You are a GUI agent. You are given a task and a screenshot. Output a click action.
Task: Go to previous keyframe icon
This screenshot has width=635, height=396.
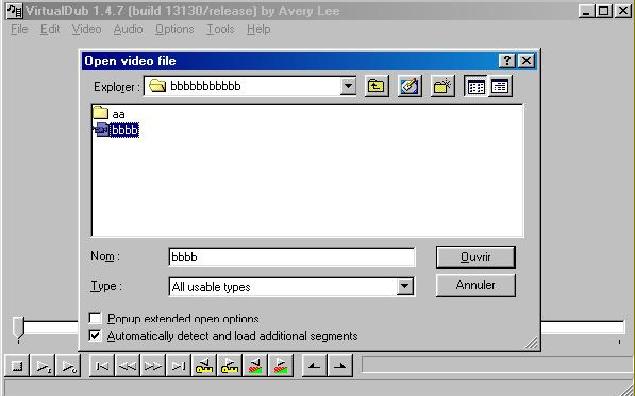pos(205,366)
